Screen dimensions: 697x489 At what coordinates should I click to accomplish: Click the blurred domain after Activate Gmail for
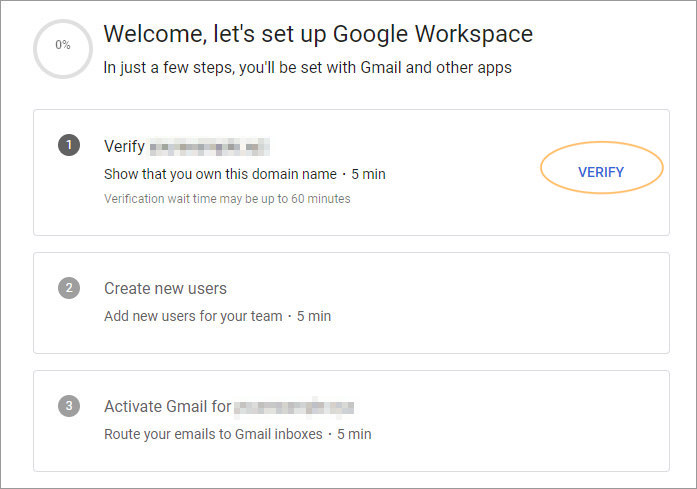coord(294,407)
